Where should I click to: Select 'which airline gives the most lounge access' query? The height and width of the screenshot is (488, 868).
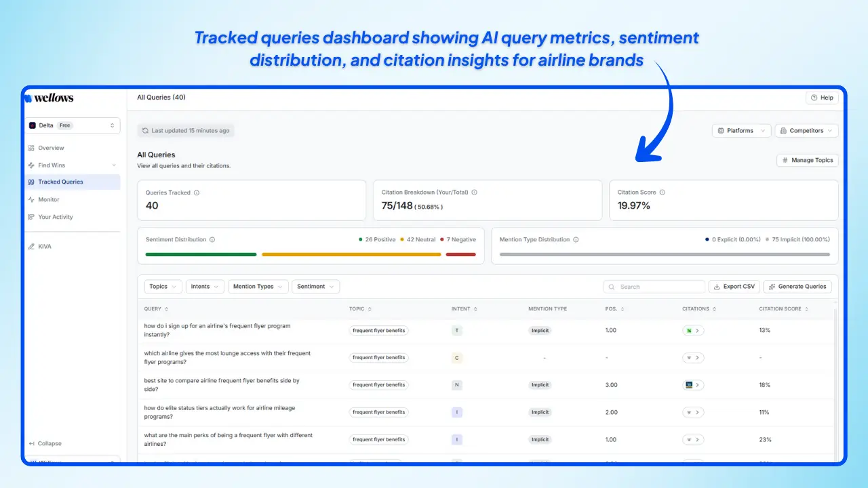tap(227, 357)
